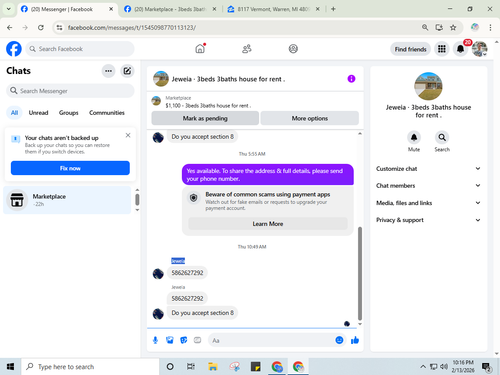The image size is (500, 375).
Task: Choose a GIF icon in composer
Action: pyautogui.click(x=198, y=340)
